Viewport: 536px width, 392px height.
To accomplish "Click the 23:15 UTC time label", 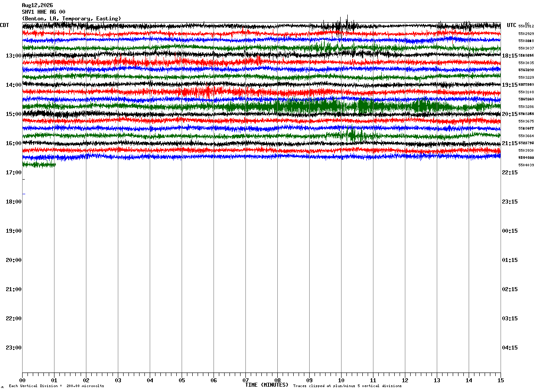I will coord(510,202).
